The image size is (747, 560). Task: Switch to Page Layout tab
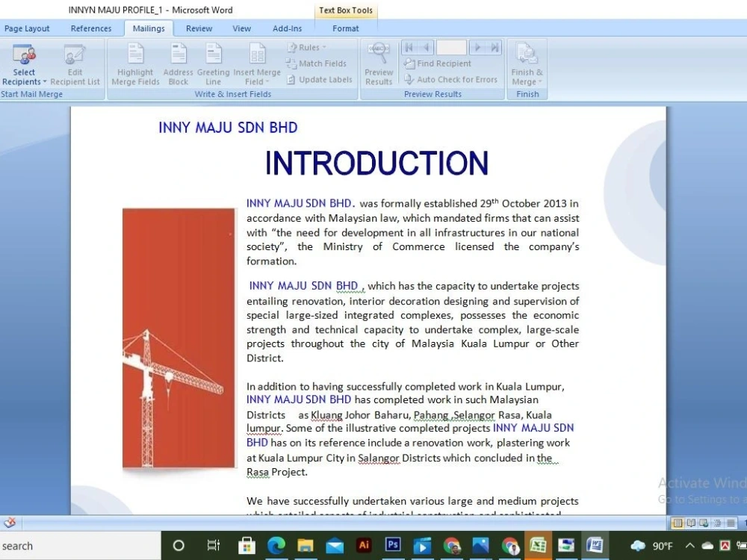(27, 28)
